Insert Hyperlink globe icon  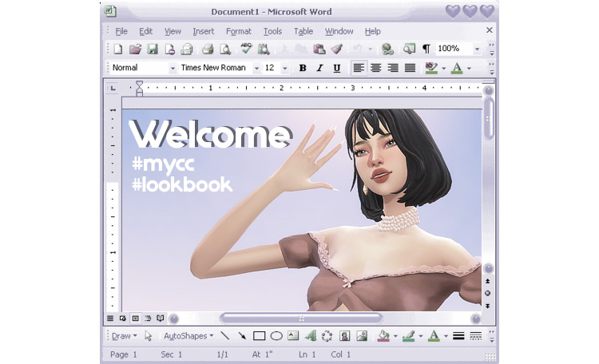tap(387, 49)
